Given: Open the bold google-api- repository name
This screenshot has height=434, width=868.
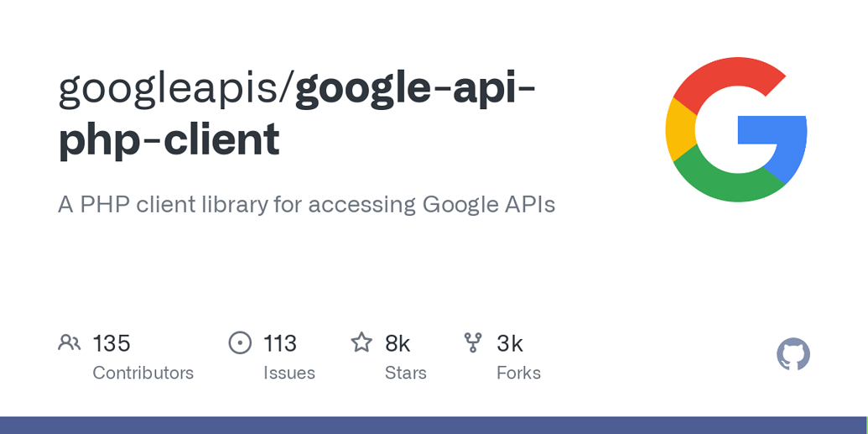Looking at the screenshot, I should (415, 86).
